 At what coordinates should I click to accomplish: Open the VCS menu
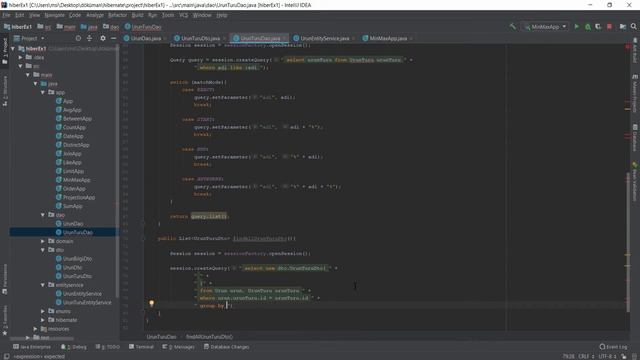click(184, 15)
